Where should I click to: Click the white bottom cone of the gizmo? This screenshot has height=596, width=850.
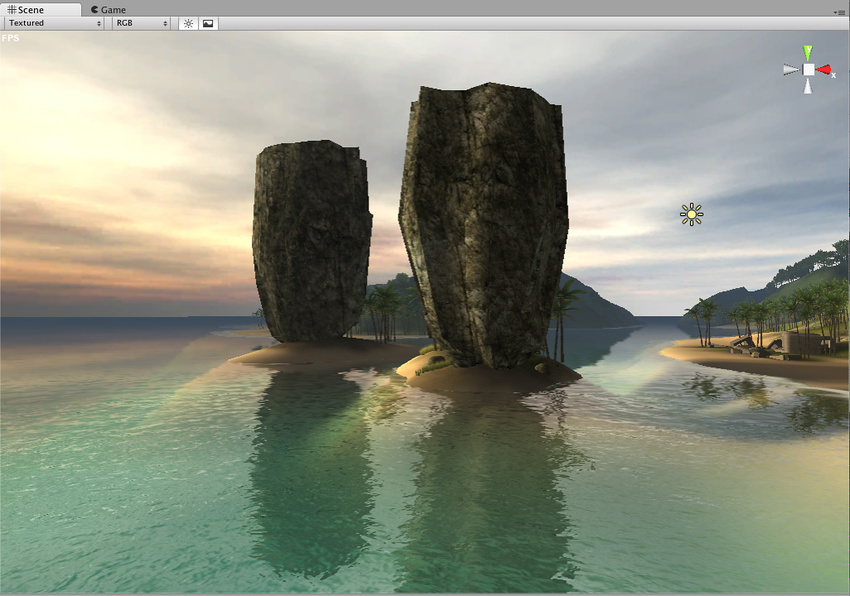pos(808,87)
